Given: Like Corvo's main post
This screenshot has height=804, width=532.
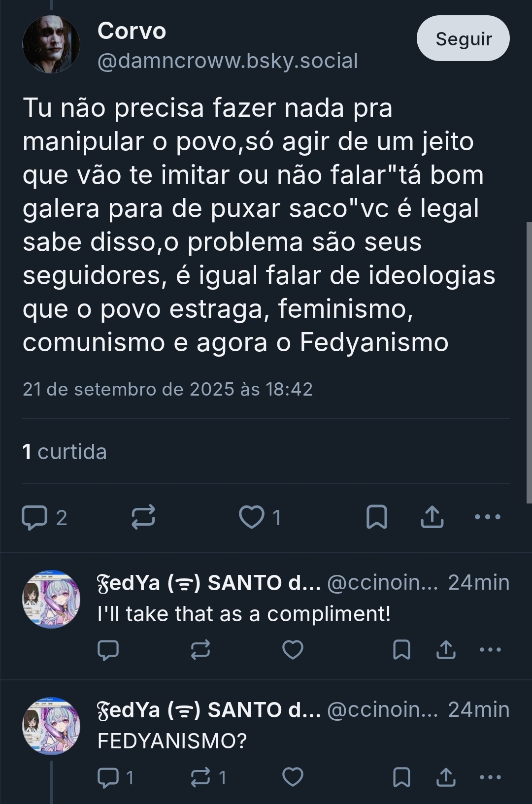Looking at the screenshot, I should tap(252, 517).
